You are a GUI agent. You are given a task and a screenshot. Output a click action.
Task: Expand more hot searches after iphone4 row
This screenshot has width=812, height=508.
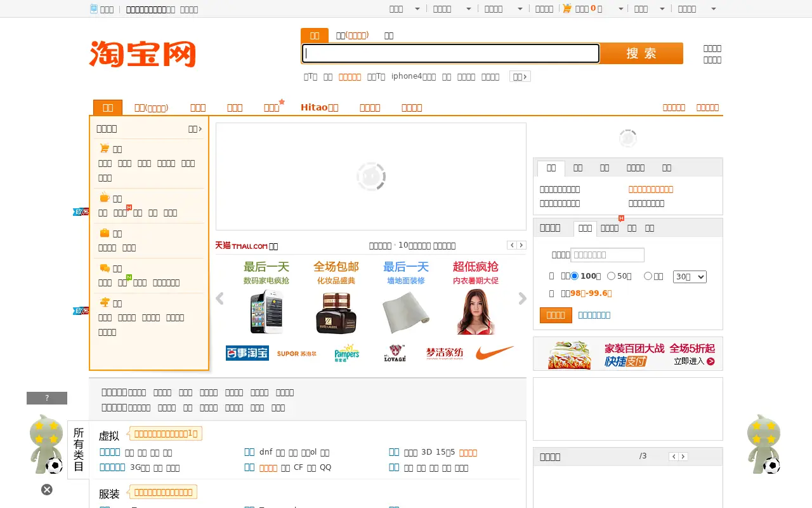pyautogui.click(x=520, y=76)
